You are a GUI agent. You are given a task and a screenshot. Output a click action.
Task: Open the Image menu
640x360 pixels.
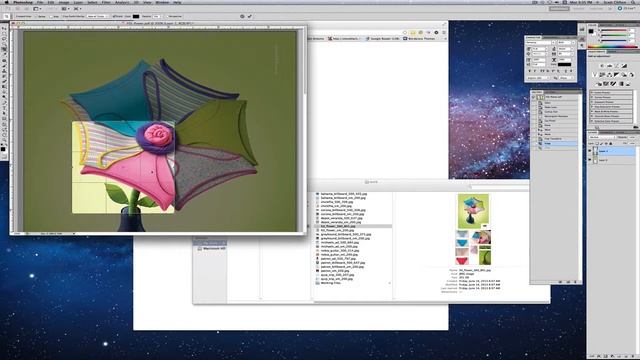[64, 2]
